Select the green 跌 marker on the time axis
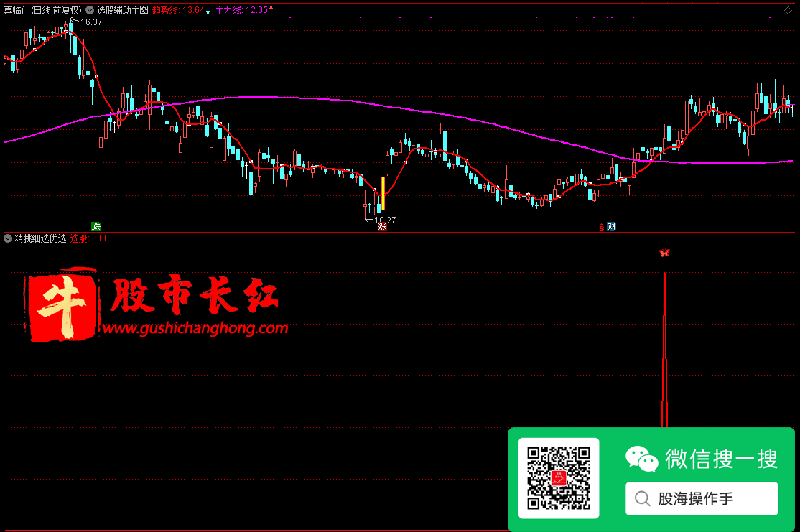This screenshot has width=800, height=532. point(96,226)
